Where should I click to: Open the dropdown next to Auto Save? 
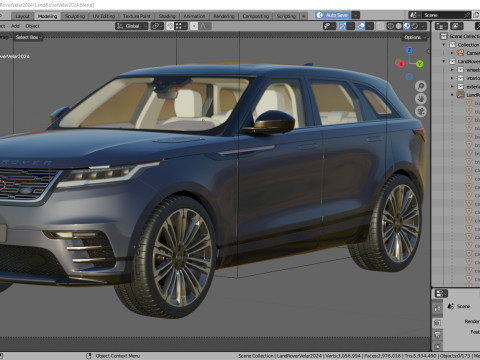pos(356,15)
